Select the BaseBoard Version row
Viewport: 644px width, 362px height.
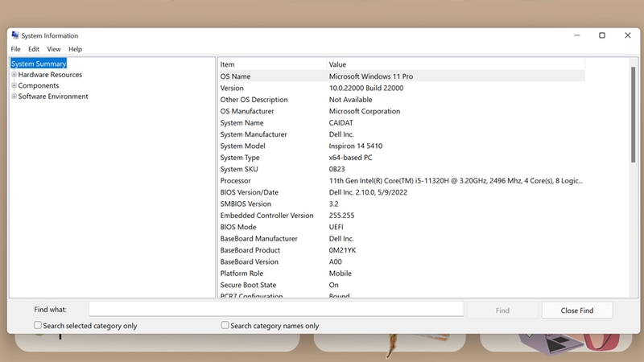click(402, 262)
